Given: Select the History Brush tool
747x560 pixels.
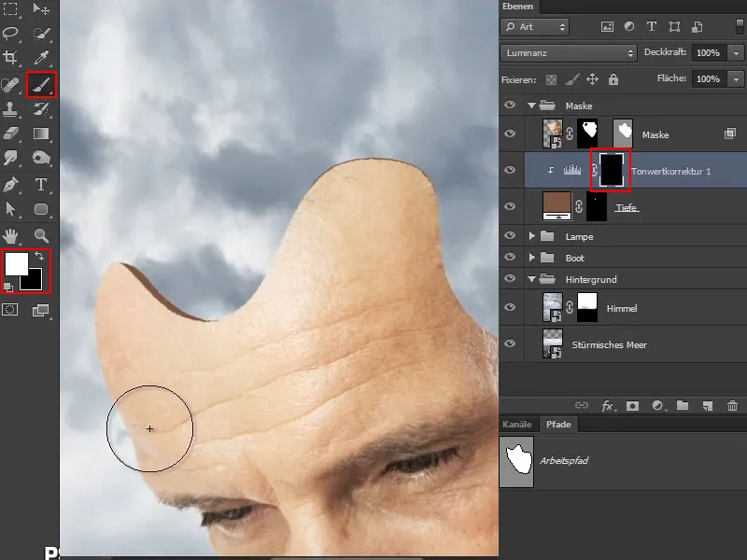Looking at the screenshot, I should 41,109.
